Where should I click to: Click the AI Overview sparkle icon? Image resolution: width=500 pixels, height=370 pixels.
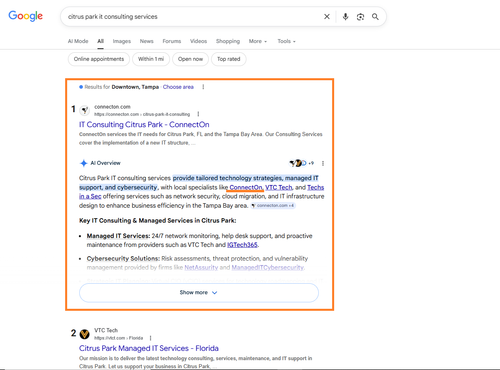pyautogui.click(x=83, y=163)
